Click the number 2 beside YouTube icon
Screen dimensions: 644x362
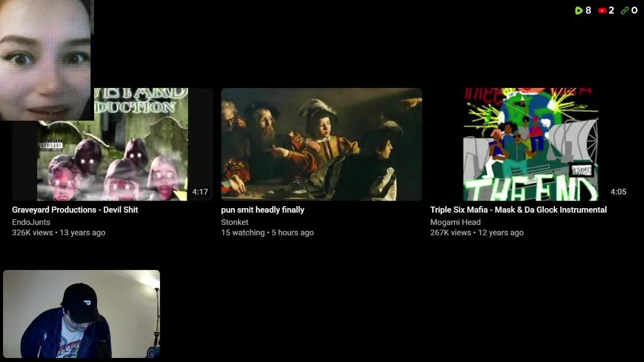pos(611,10)
